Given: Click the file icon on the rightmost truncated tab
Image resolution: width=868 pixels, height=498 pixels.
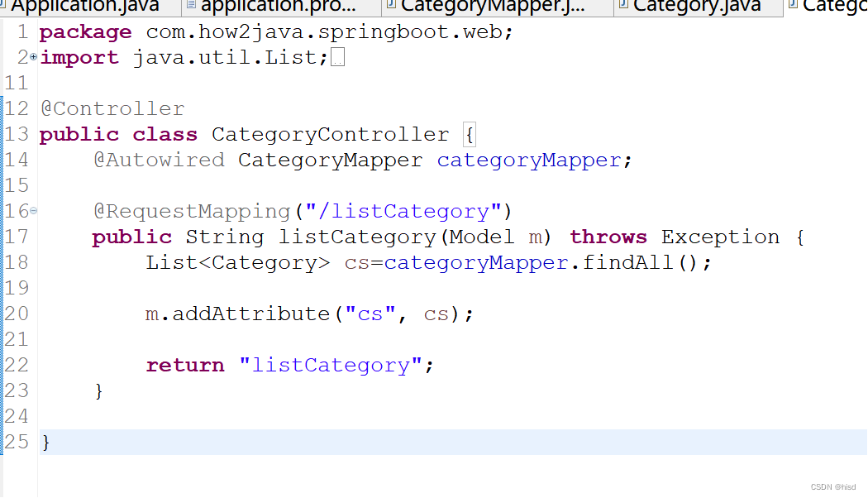Looking at the screenshot, I should [x=795, y=7].
